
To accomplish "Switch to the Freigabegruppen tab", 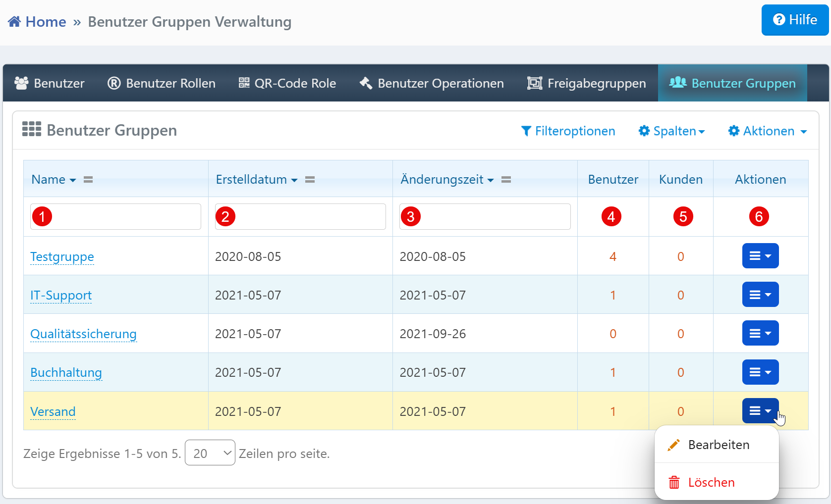I will 587,83.
